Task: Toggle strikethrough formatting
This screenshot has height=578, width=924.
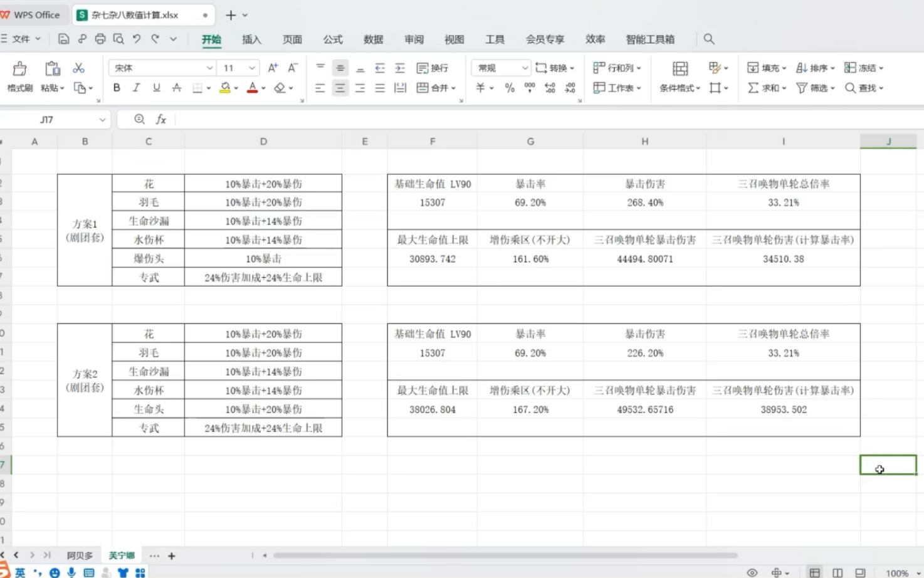Action: point(177,88)
